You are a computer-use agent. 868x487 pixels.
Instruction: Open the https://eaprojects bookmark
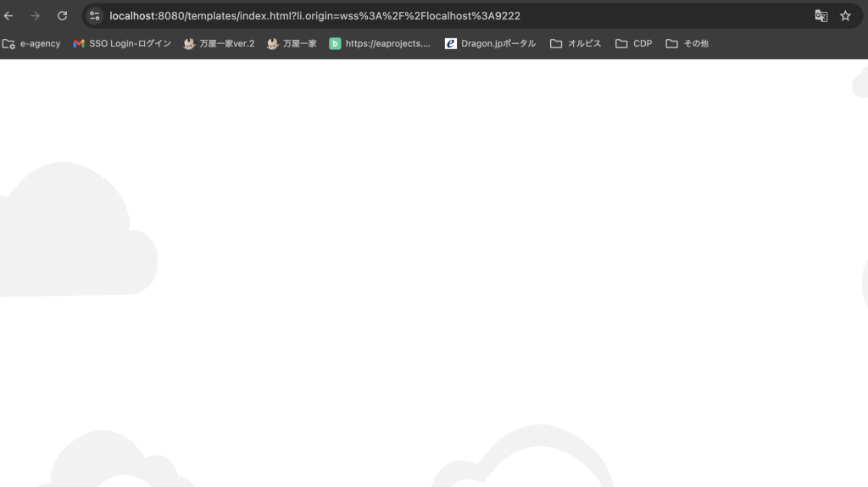click(380, 43)
